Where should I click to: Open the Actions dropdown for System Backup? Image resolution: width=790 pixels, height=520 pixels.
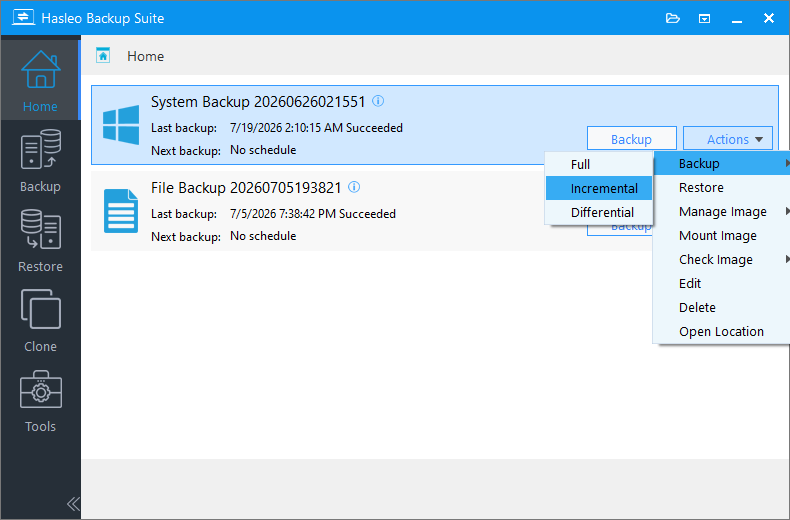click(728, 139)
